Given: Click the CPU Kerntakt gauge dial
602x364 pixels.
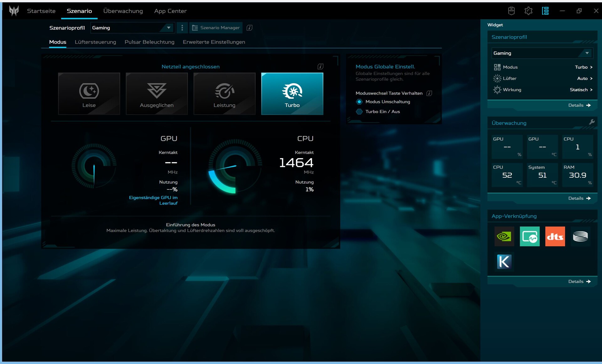Looking at the screenshot, I should [x=235, y=166].
